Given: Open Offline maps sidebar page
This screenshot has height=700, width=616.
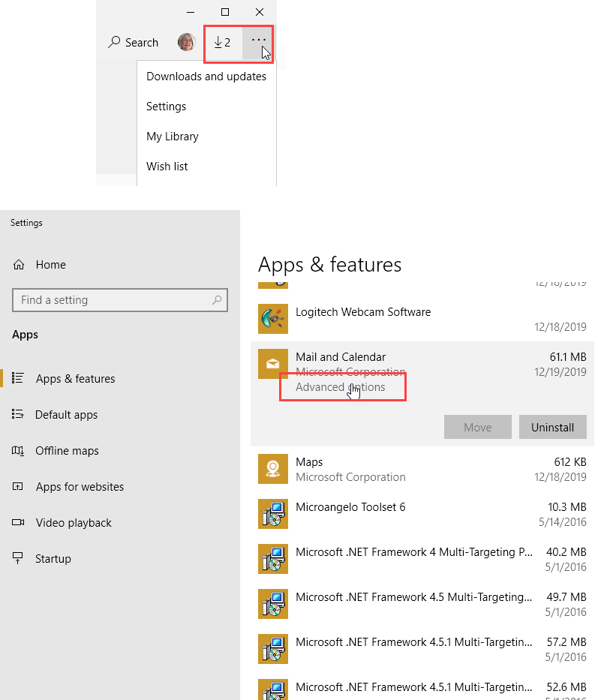Looking at the screenshot, I should pyautogui.click(x=67, y=451).
